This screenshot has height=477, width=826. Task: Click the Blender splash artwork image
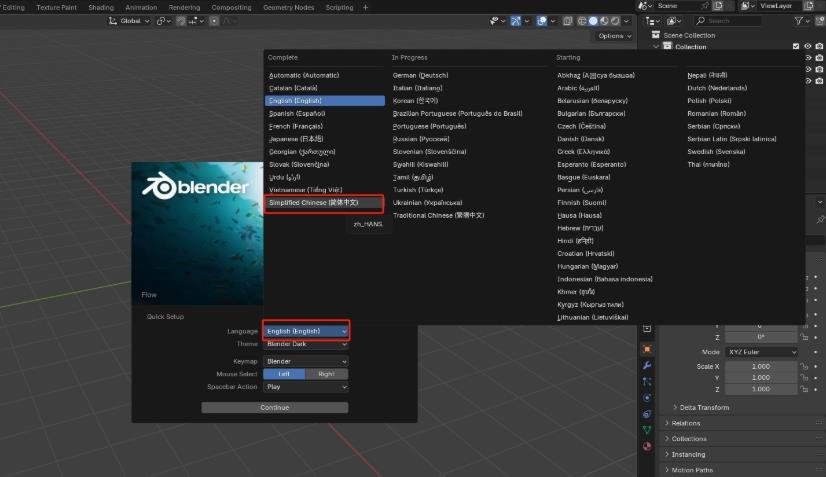pyautogui.click(x=197, y=233)
